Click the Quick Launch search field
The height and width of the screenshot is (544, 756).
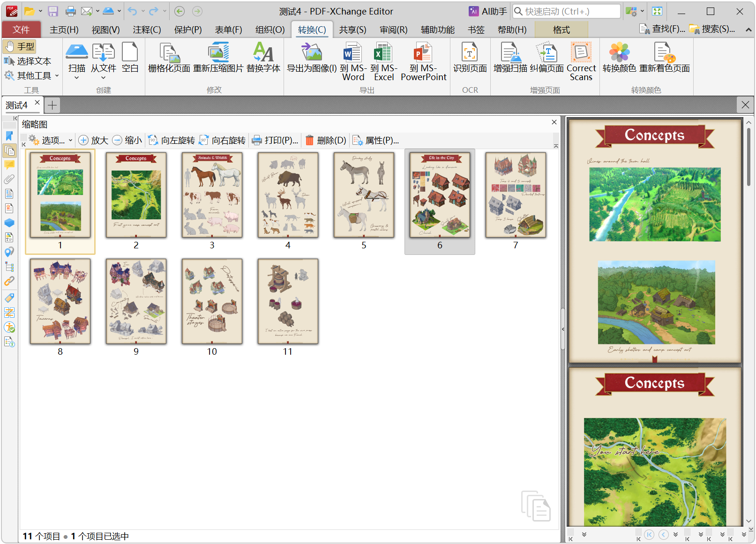[567, 11]
